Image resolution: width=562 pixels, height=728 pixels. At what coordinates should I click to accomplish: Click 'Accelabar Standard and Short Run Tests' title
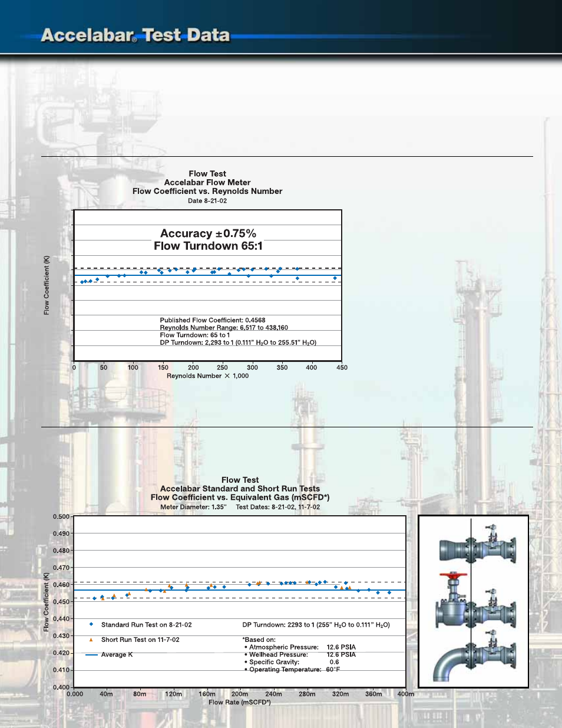(x=240, y=489)
